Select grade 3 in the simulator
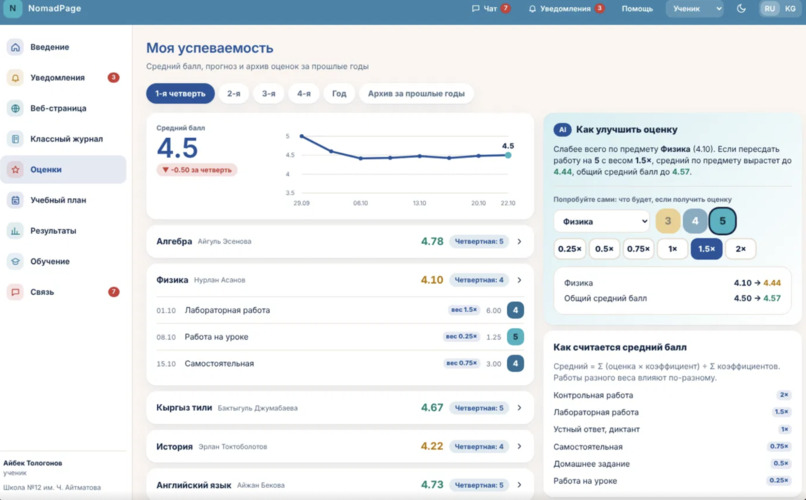This screenshot has height=500, width=806. [x=668, y=221]
